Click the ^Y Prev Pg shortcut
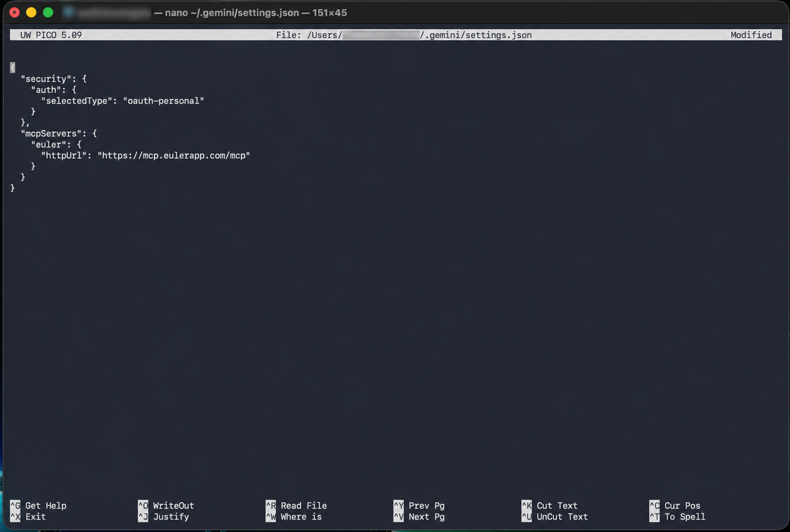The height and width of the screenshot is (532, 790). pos(419,505)
